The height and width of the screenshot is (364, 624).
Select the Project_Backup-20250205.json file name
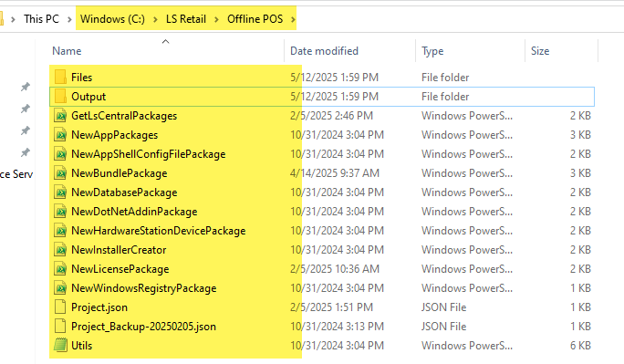pyautogui.click(x=143, y=327)
